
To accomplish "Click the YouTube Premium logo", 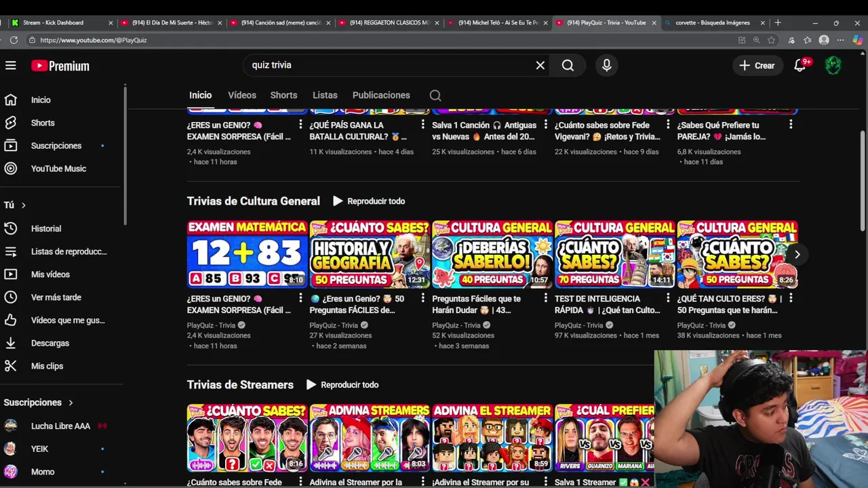I will 60,66.
